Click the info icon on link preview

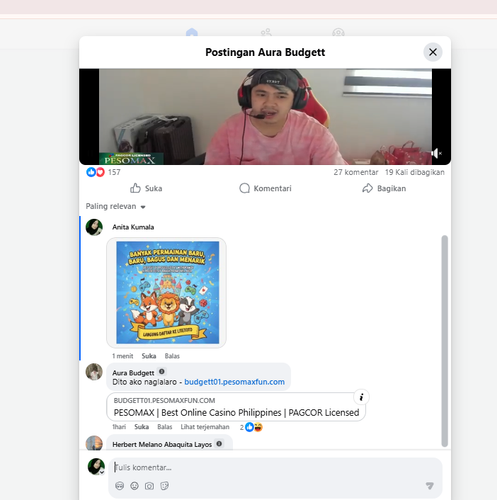point(361,397)
